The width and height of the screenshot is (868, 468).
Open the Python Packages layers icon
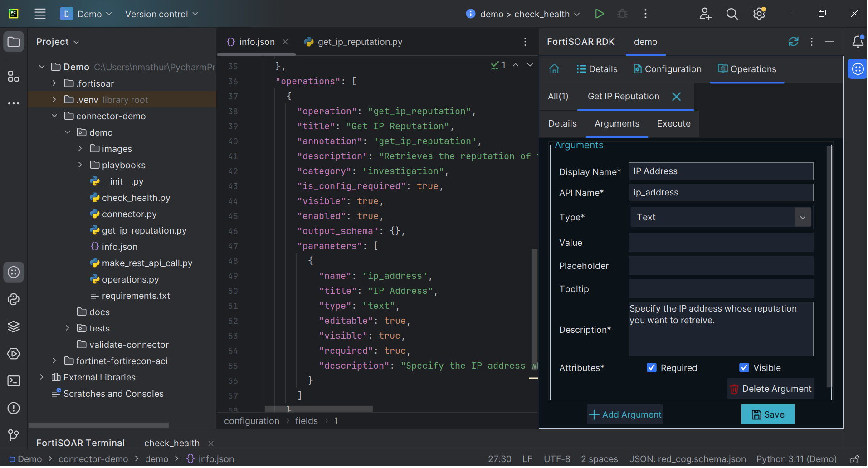[x=14, y=327]
